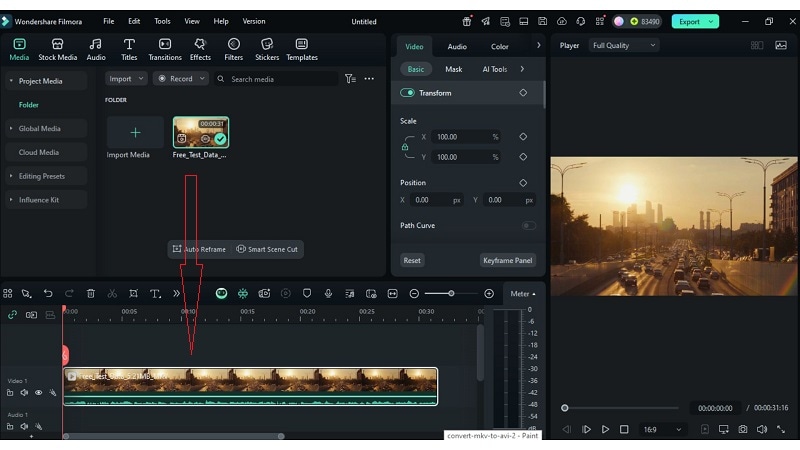Zoom out timeline with minus icon
Viewport: 800px width, 450px height.
pos(414,293)
